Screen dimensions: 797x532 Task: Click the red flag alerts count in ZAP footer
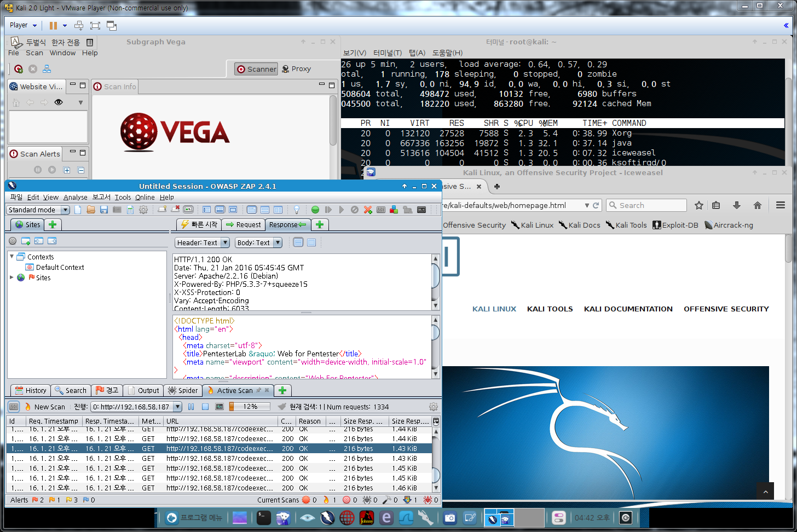coord(38,500)
